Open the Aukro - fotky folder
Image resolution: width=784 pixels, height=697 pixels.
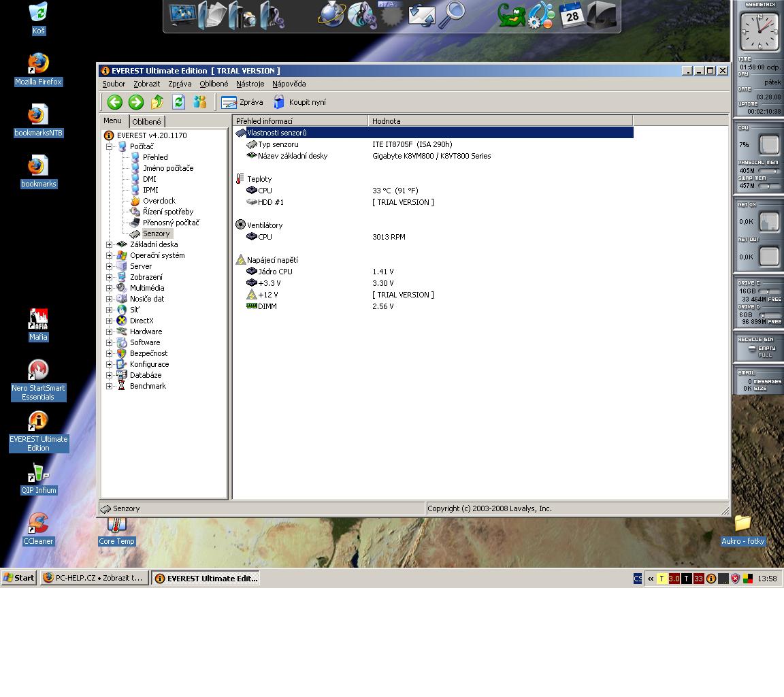(x=742, y=530)
